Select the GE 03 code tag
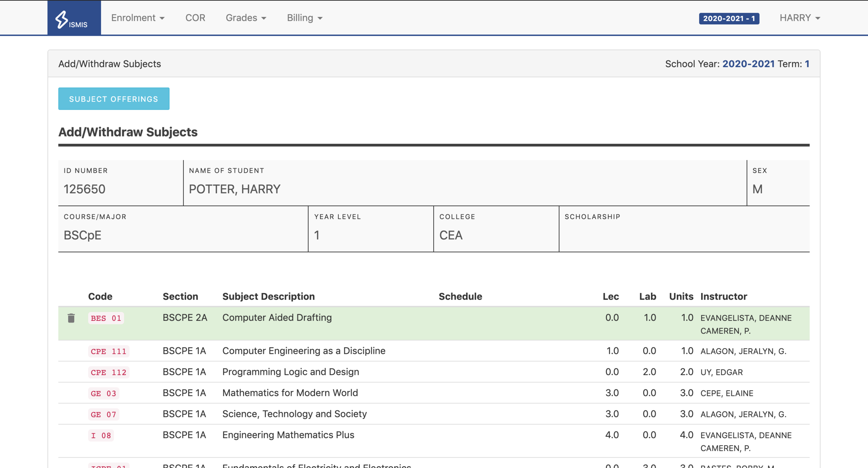The width and height of the screenshot is (868, 468). click(103, 393)
